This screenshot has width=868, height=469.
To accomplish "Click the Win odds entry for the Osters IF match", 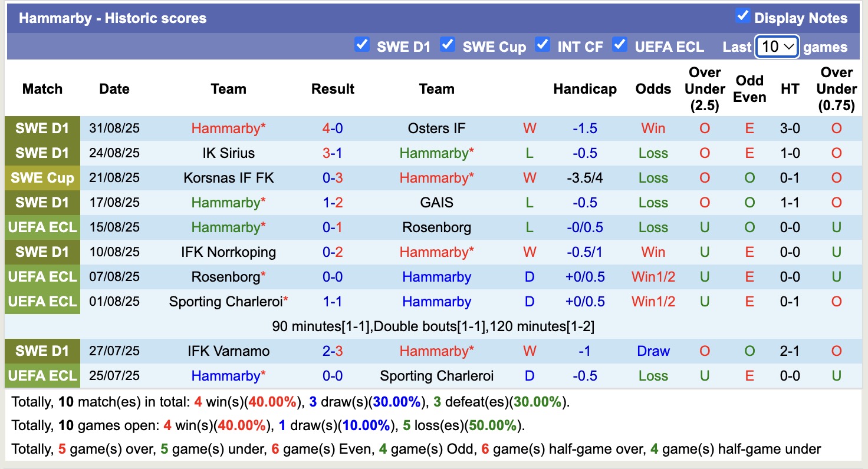I will (x=653, y=128).
